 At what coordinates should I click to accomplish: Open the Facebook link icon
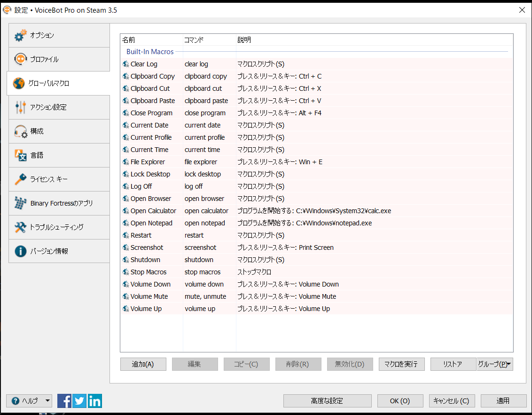[64, 401]
